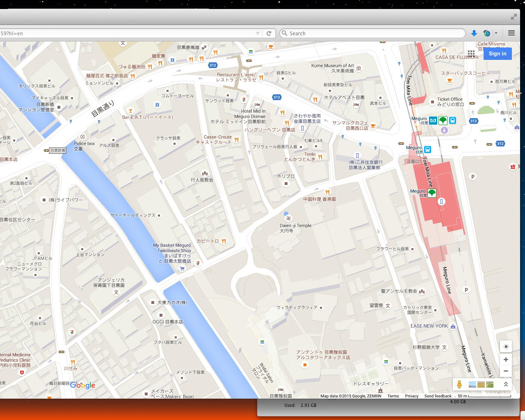The height and width of the screenshot is (420, 525).
Task: Select the サンマルクカフェ coffee marker
Action: click(x=373, y=126)
